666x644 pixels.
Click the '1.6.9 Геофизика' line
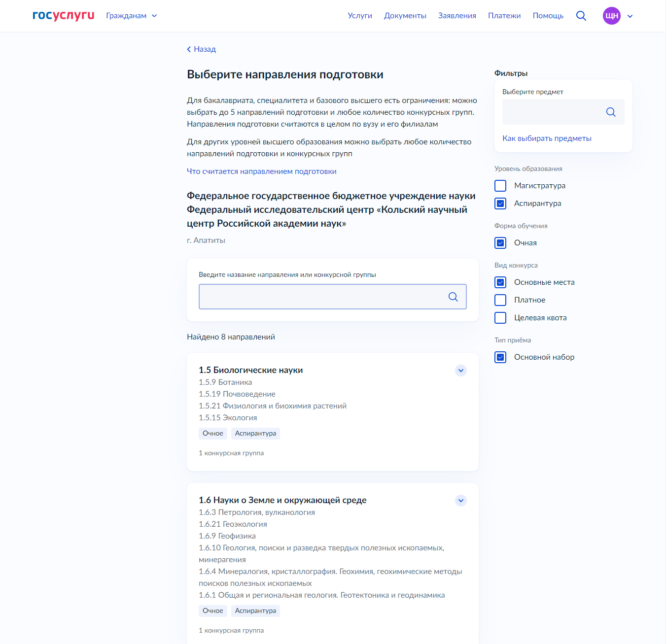(x=227, y=536)
